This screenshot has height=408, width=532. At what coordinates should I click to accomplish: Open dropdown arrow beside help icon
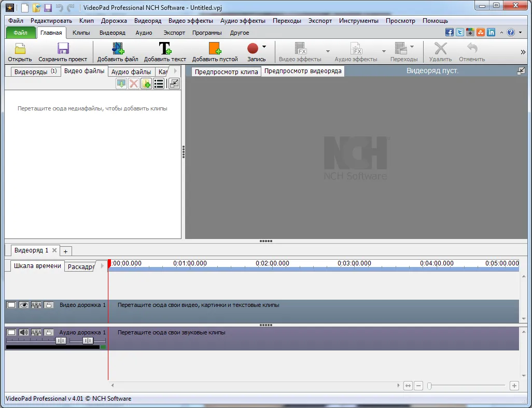pos(521,33)
